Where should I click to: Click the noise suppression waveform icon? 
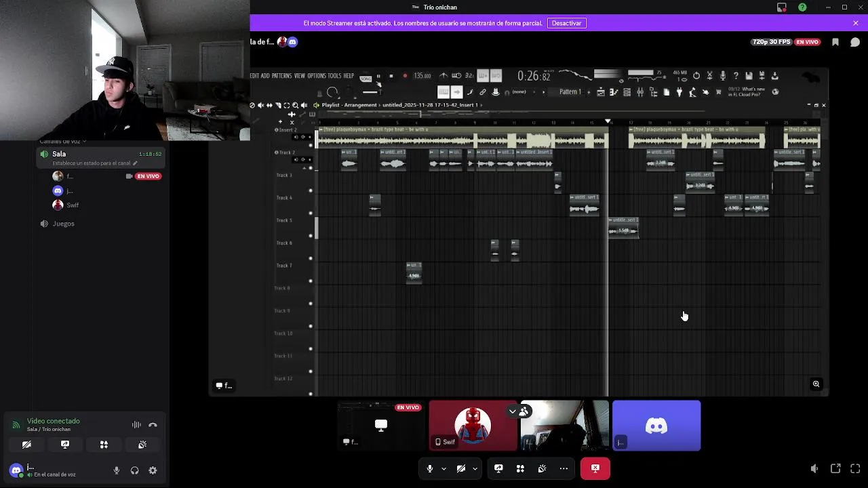pyautogui.click(x=136, y=425)
